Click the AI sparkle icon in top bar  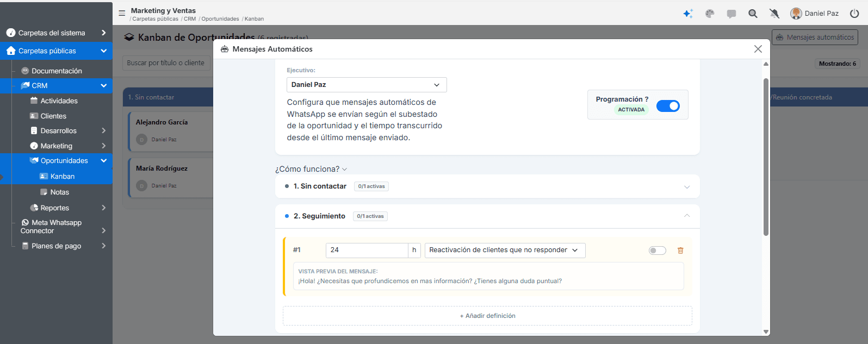pos(688,14)
